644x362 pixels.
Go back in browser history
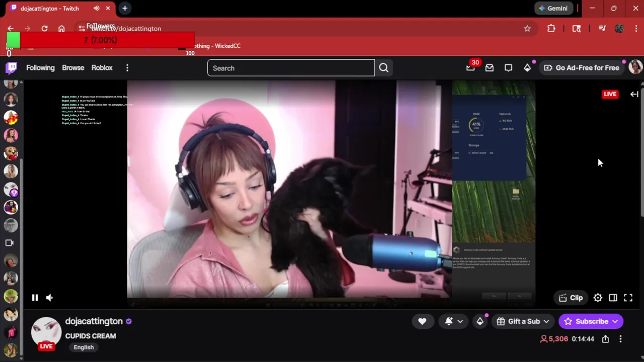(x=11, y=29)
